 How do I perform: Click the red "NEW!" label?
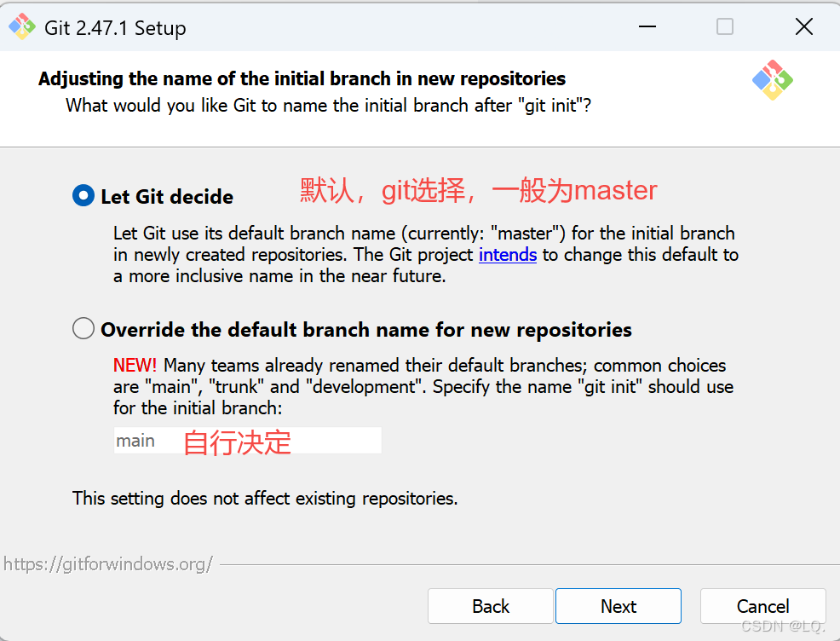[135, 366]
